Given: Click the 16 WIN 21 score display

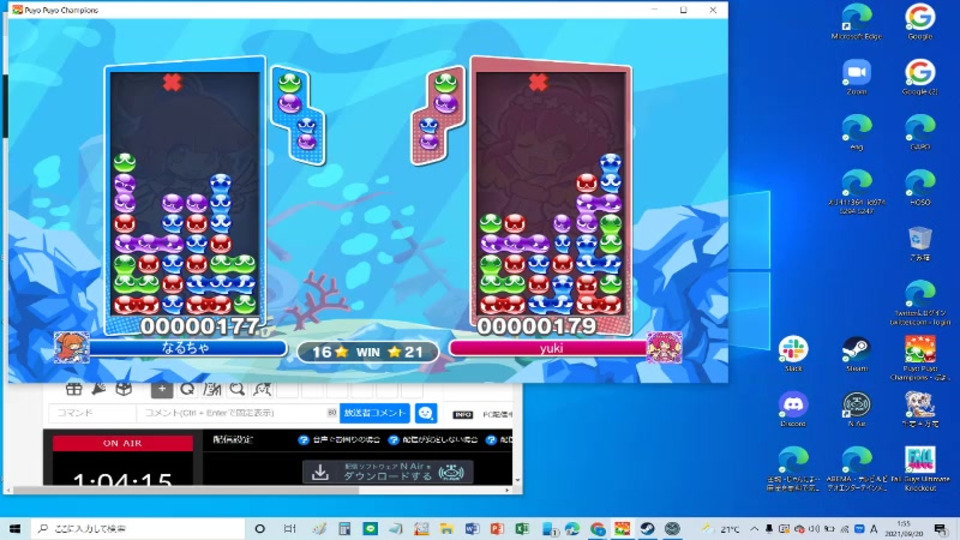Looking at the screenshot, I should coord(367,352).
